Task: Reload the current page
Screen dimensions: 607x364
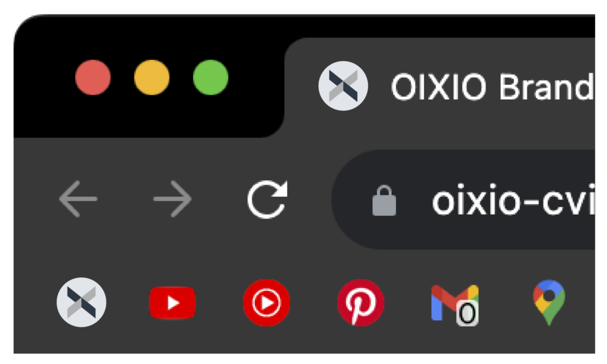Action: [267, 199]
